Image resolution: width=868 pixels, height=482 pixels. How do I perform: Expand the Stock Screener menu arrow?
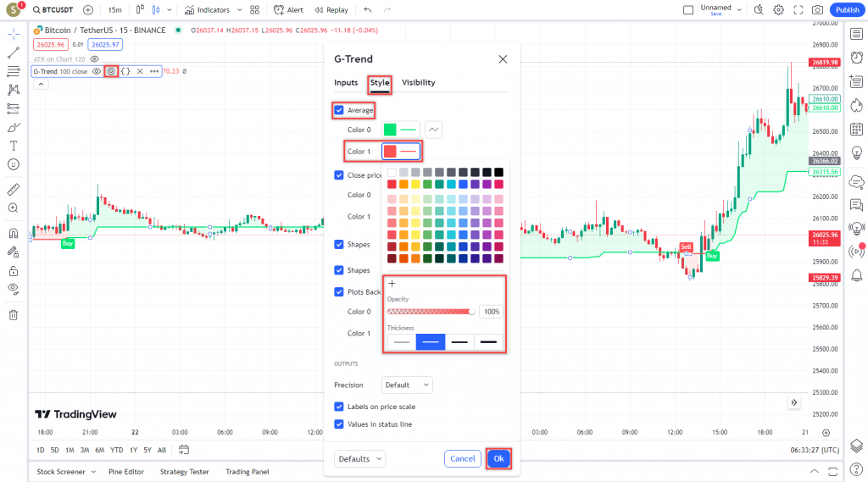(93, 472)
